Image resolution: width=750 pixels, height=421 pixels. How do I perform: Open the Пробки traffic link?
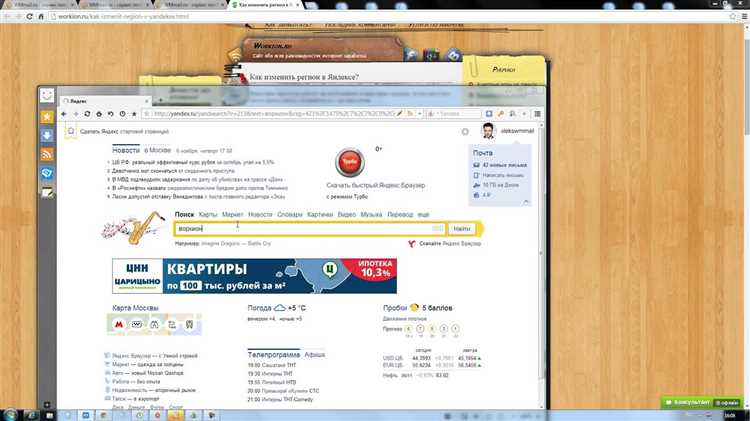(x=395, y=308)
